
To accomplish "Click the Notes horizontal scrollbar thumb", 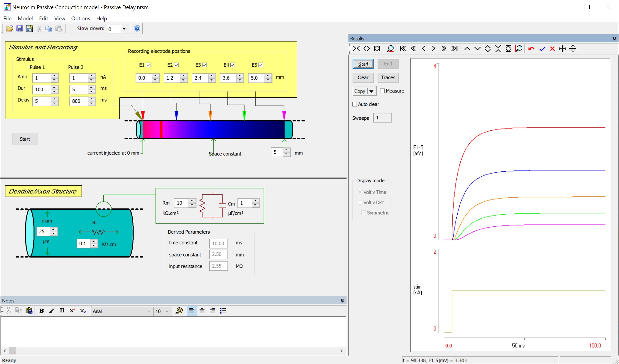I will click(13, 351).
